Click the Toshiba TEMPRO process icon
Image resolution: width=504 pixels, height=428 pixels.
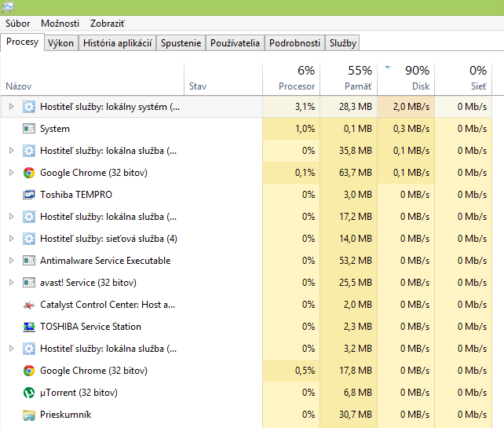pyautogui.click(x=29, y=195)
